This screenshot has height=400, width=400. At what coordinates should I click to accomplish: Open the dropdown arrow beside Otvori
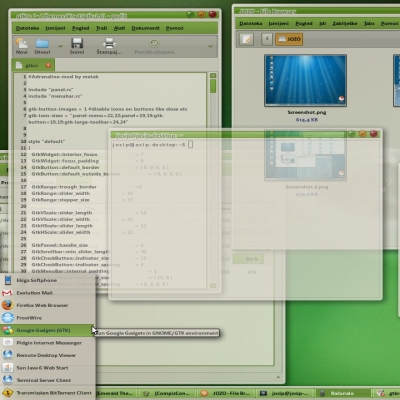(60, 46)
